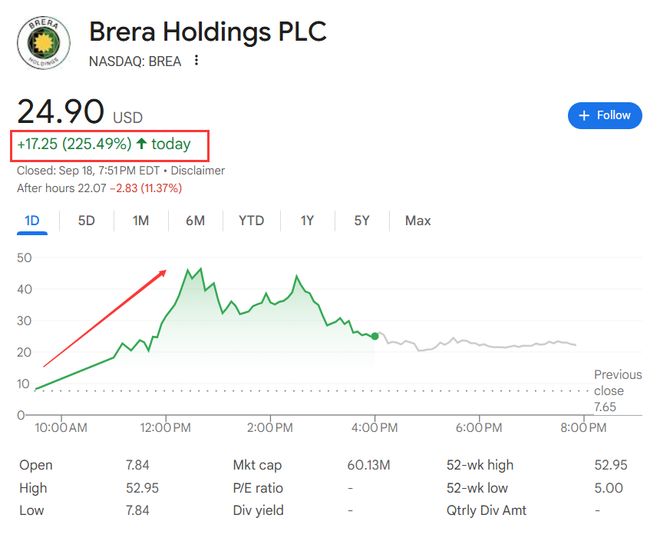
Task: Show the Max time range chart
Action: 418,220
